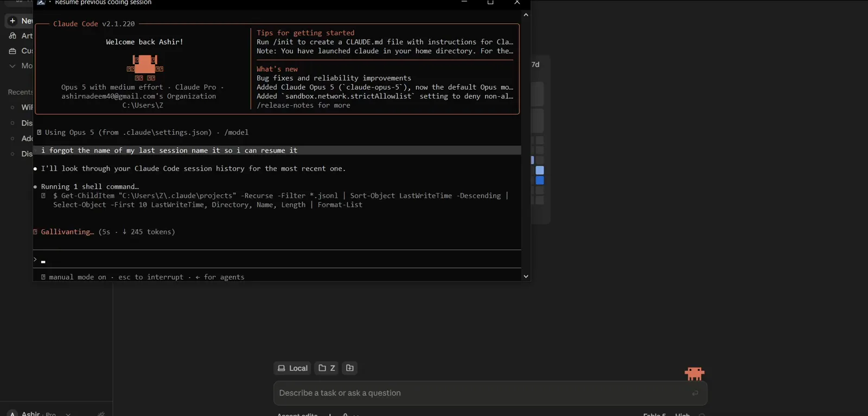Screen dimensions: 868x416
Task: Click the "Using Opus 5" settings line
Action: tap(143, 133)
